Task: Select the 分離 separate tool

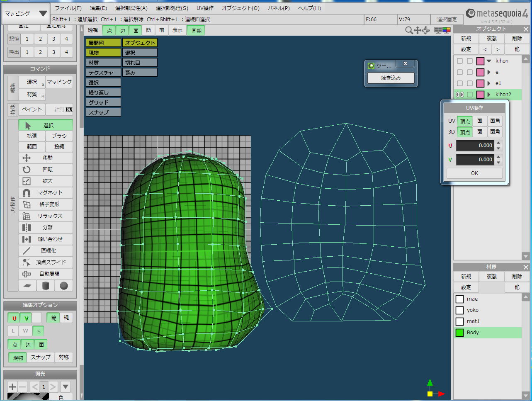Action: coord(46,228)
